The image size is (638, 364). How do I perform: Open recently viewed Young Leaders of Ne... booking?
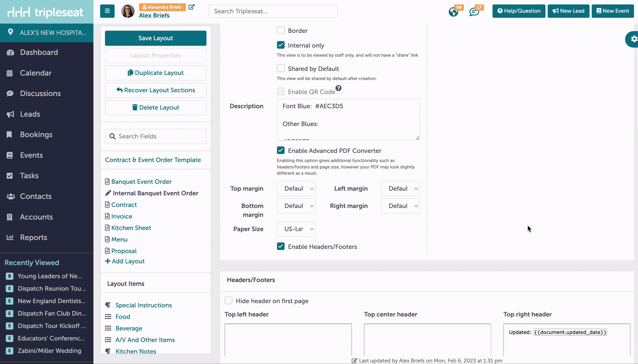[50, 276]
